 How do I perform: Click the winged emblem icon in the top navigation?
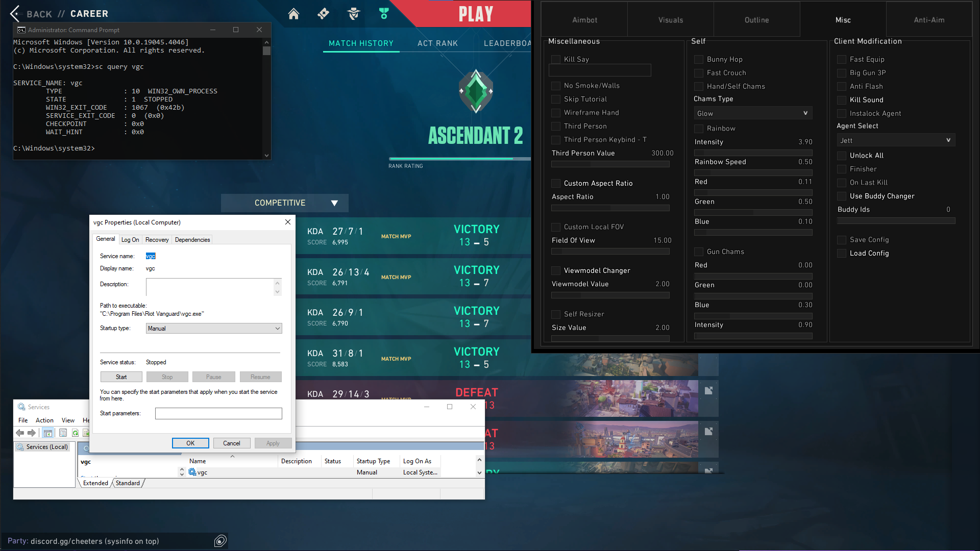click(x=354, y=14)
